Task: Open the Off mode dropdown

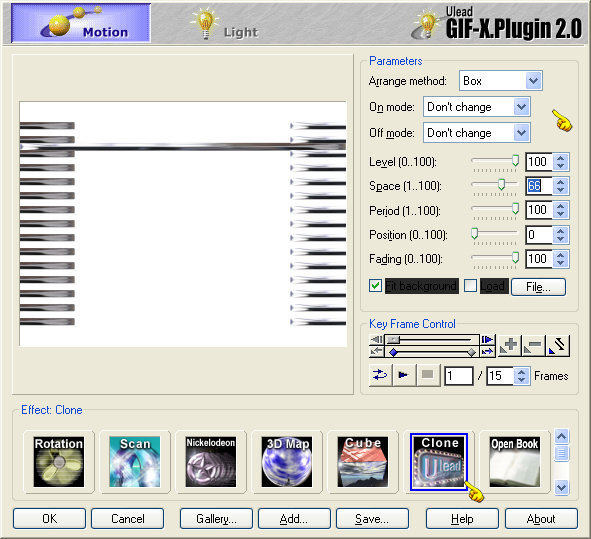Action: click(521, 133)
